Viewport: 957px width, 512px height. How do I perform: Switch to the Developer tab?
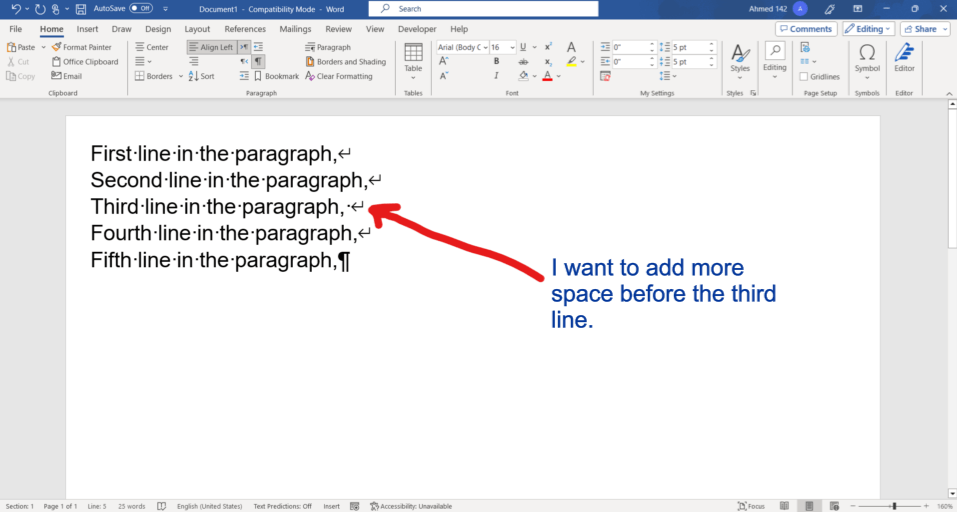pos(417,29)
